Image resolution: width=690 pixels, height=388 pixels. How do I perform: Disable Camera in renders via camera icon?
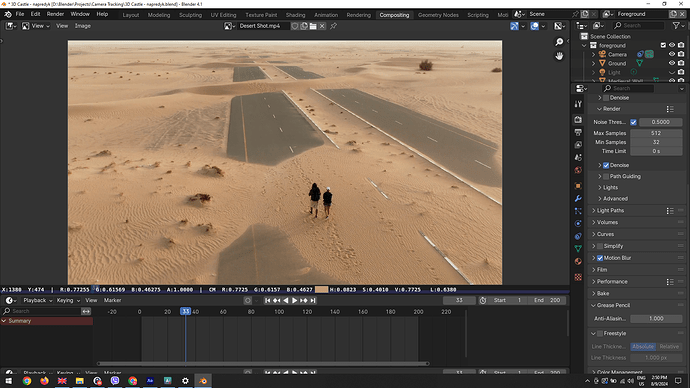(681, 54)
